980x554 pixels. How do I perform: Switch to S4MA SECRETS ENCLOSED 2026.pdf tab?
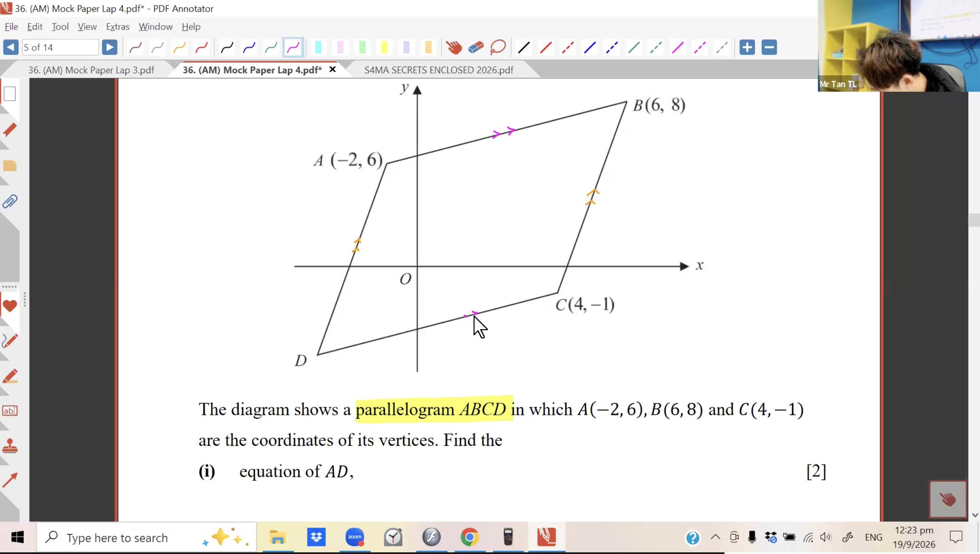coord(439,70)
